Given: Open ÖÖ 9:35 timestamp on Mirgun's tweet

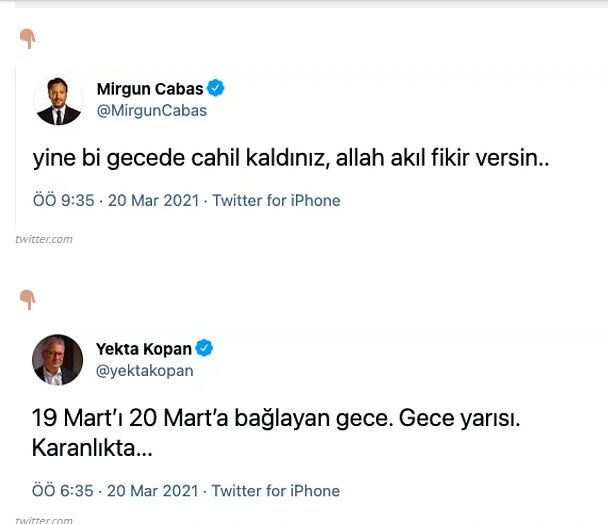Looking at the screenshot, I should [64, 201].
